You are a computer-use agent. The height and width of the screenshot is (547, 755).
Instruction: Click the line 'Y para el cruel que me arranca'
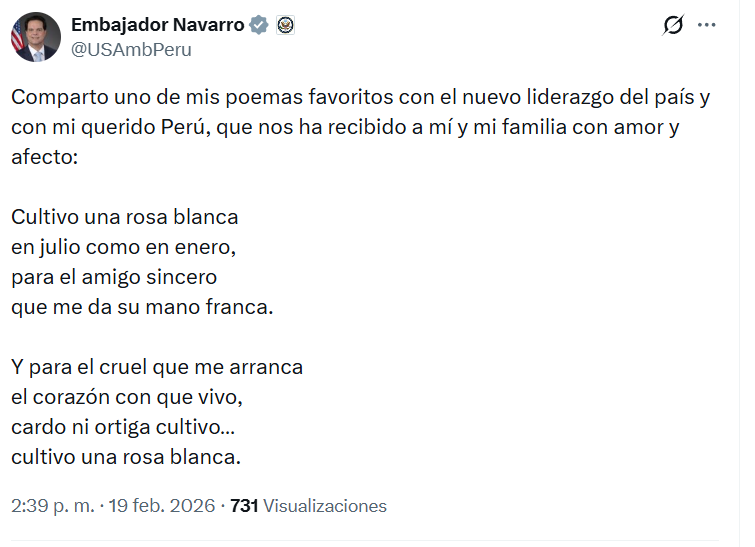point(157,367)
